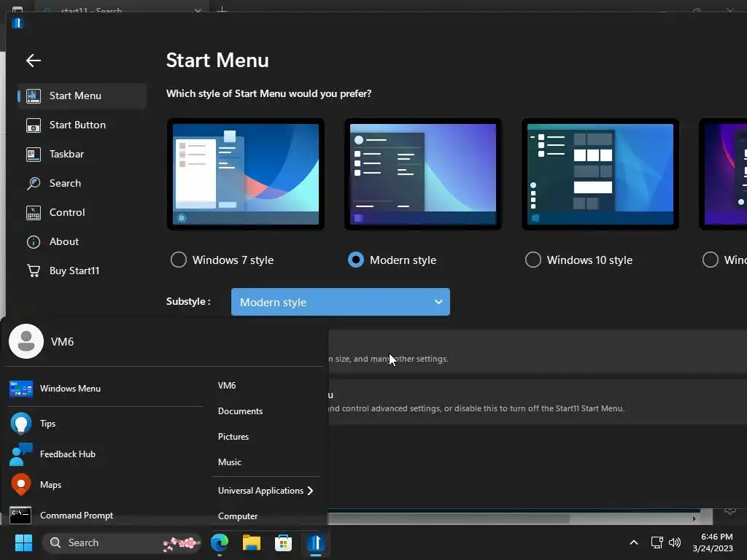This screenshot has height=560, width=747.
Task: Open the Control settings section
Action: click(82, 212)
